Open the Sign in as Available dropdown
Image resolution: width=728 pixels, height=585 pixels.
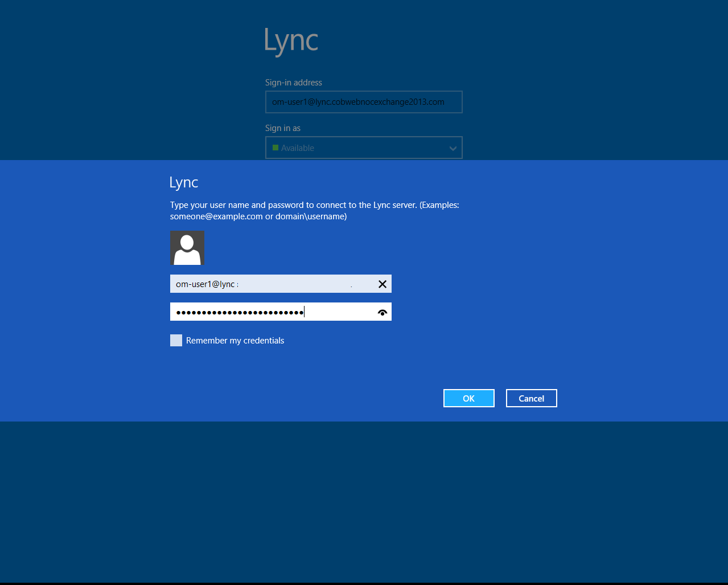[x=364, y=148]
